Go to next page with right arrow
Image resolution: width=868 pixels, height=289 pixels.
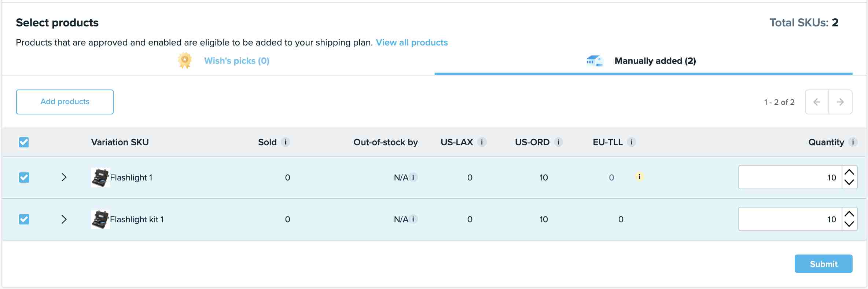coord(841,102)
